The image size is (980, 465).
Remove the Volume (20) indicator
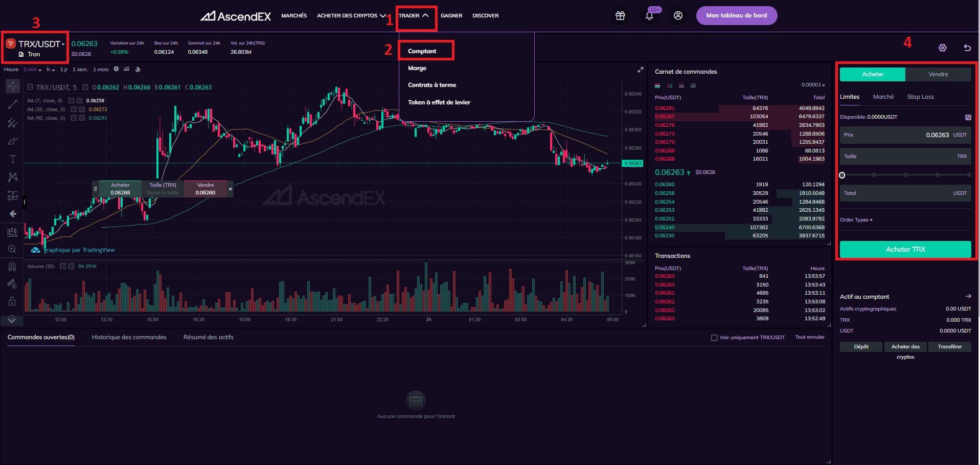71,267
